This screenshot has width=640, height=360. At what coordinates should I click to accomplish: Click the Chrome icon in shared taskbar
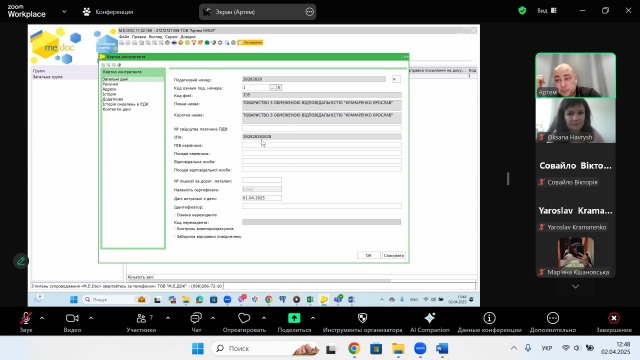[269, 300]
